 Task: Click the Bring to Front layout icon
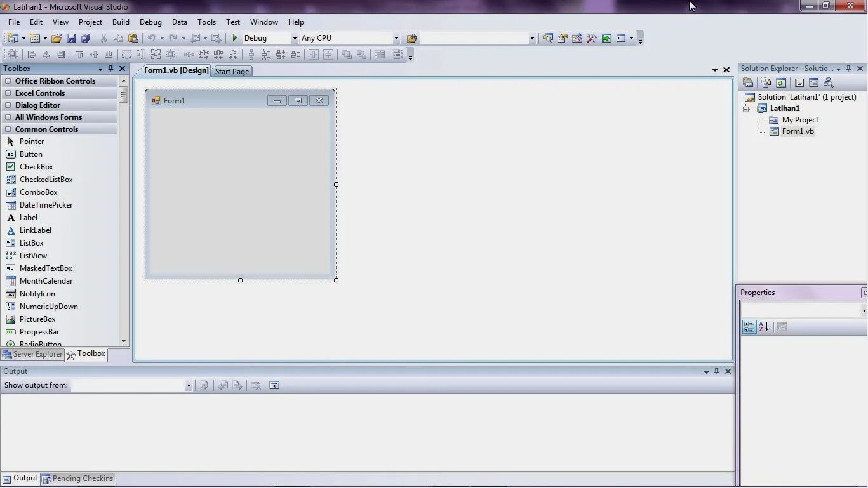347,55
